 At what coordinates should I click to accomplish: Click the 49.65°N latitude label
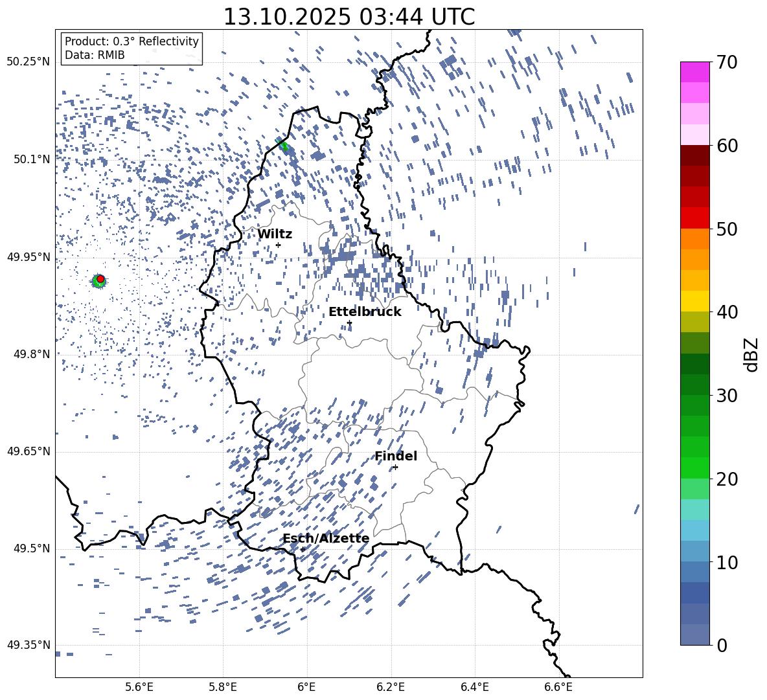pos(29,451)
